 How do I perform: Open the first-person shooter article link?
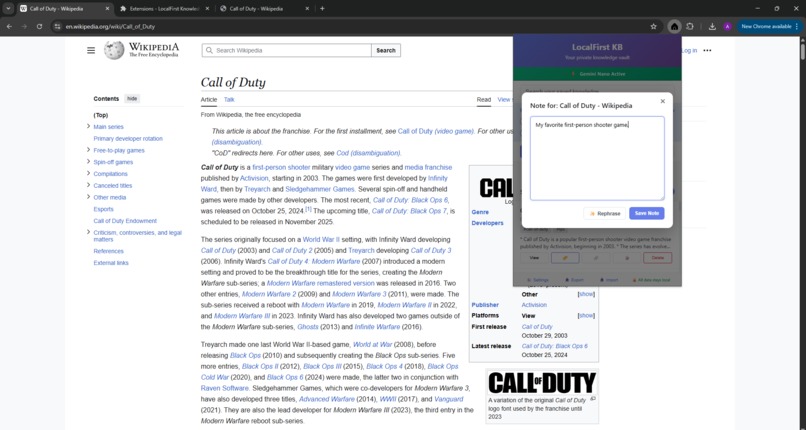281,167
